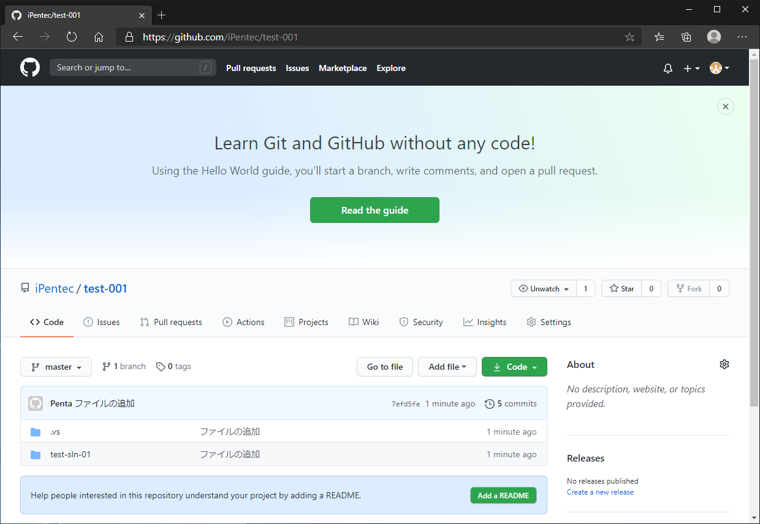Click the browser address bar URL

click(x=220, y=37)
